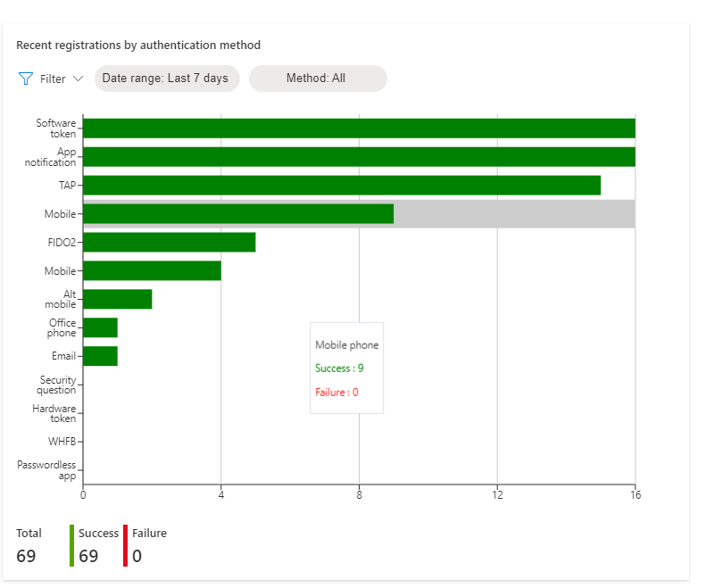The image size is (705, 588).
Task: Click the red Failure legend swatch
Action: 126,545
